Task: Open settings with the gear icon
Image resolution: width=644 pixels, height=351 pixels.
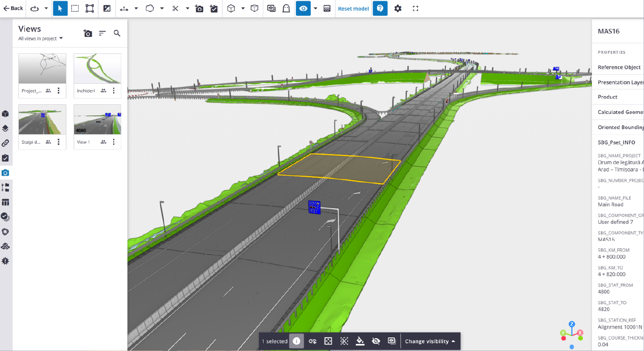Action: tap(398, 8)
